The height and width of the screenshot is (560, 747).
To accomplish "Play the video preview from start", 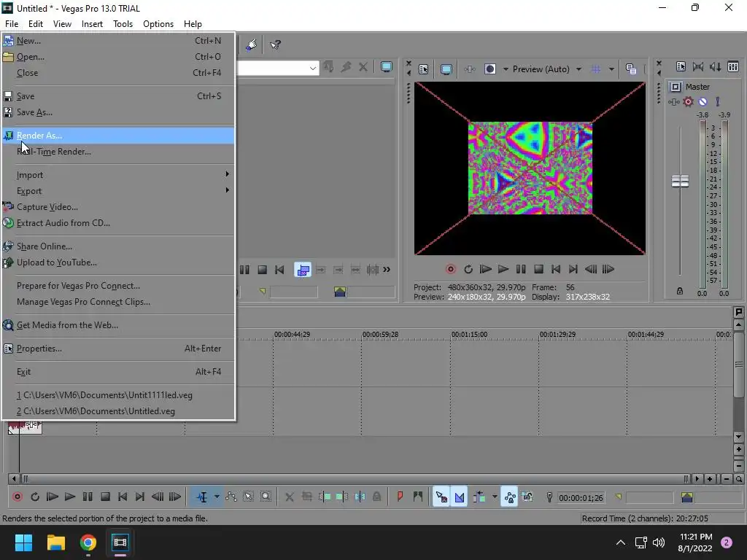I will click(485, 270).
